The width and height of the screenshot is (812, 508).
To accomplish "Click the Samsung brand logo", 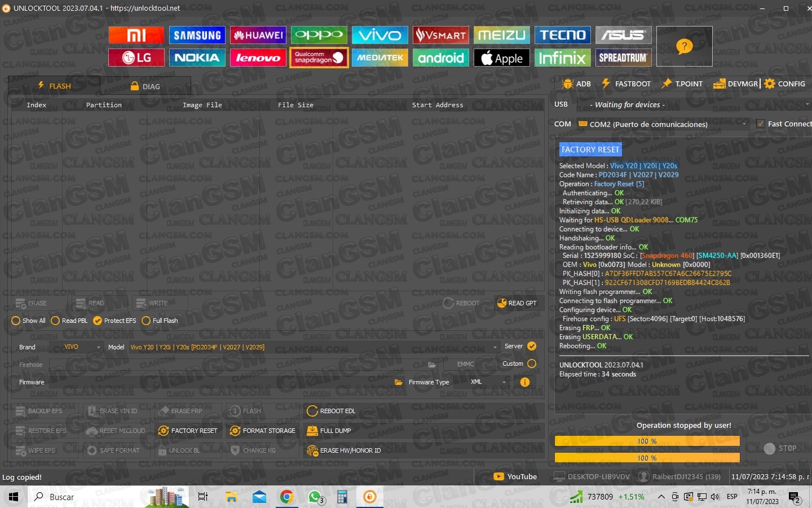I will tap(197, 35).
